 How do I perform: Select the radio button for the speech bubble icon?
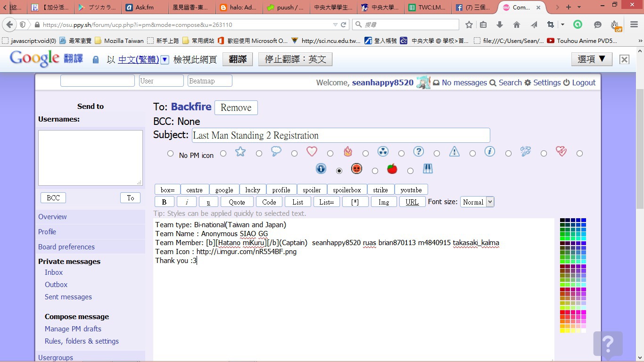pos(259,153)
